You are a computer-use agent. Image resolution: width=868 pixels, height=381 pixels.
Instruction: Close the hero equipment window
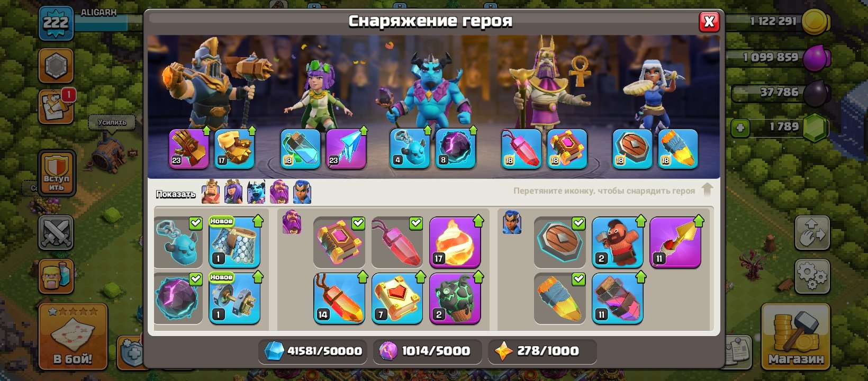point(709,22)
